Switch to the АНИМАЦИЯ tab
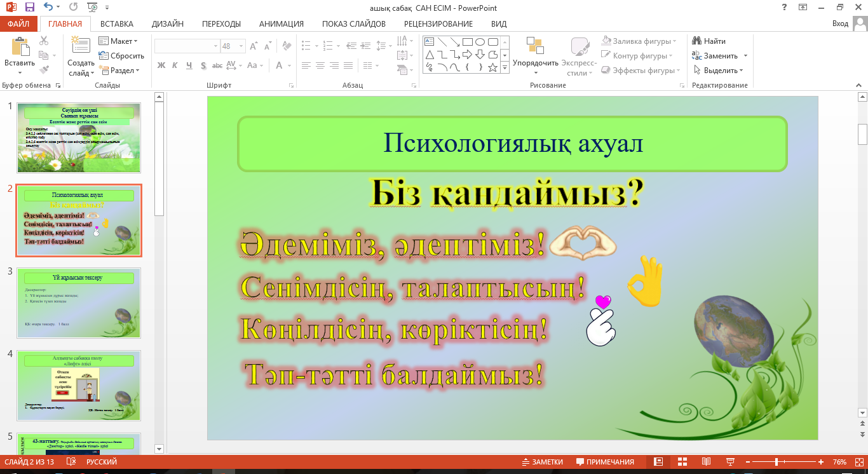 (x=281, y=24)
